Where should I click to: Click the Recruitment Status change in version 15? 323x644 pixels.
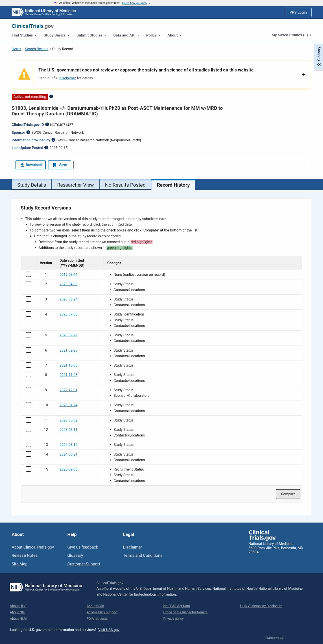[129, 469]
